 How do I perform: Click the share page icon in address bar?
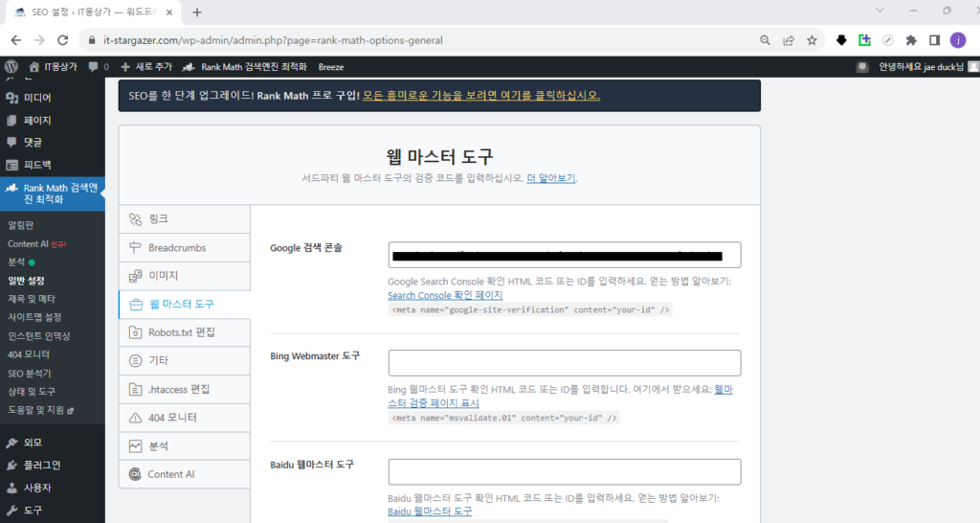[x=789, y=40]
